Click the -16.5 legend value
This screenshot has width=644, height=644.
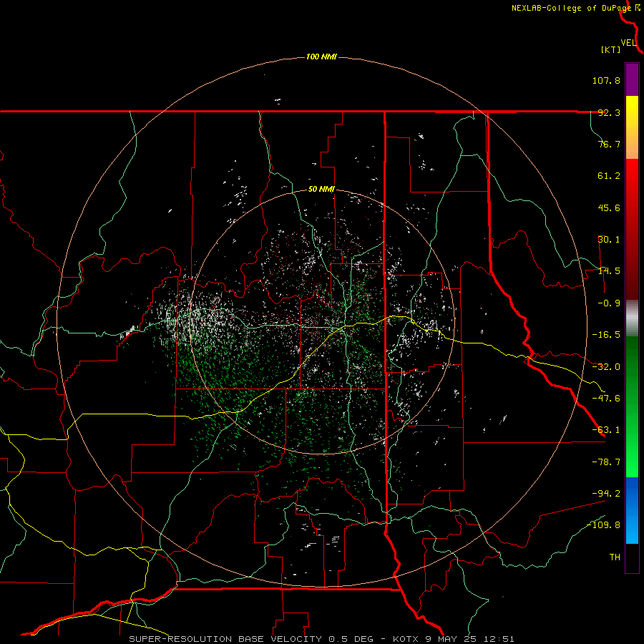click(606, 335)
